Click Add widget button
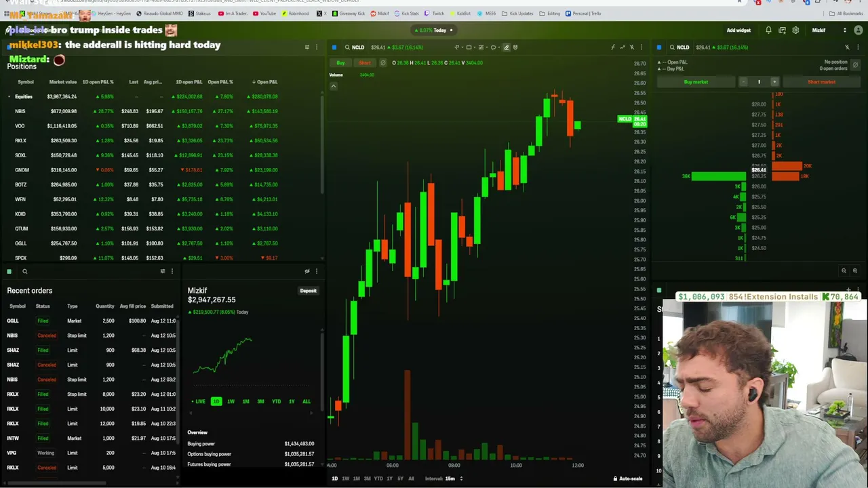868x488 pixels. pos(738,30)
